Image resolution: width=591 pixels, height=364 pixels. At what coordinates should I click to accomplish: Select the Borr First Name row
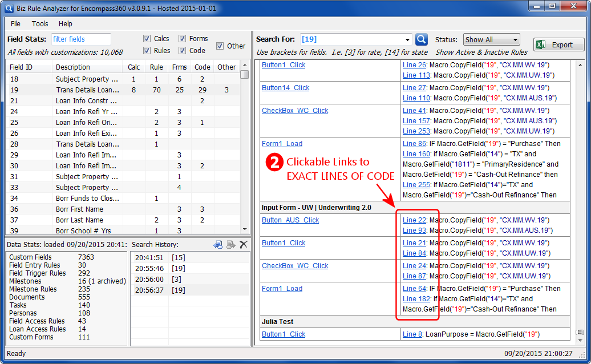point(123,209)
